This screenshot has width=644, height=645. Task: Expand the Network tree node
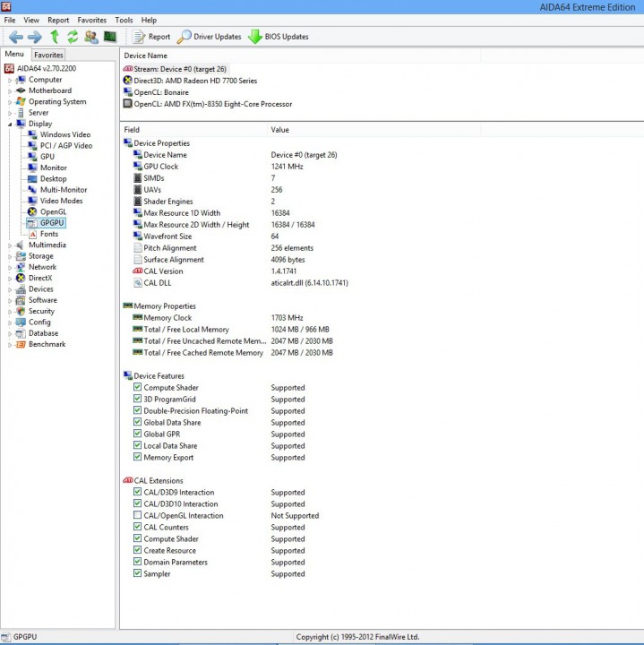pyautogui.click(x=10, y=268)
